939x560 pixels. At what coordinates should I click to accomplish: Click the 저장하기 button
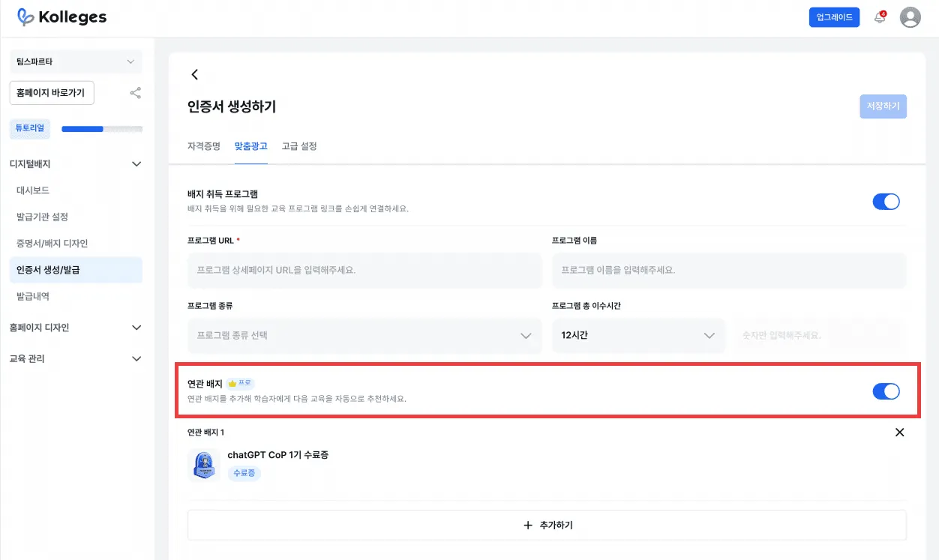[883, 106]
